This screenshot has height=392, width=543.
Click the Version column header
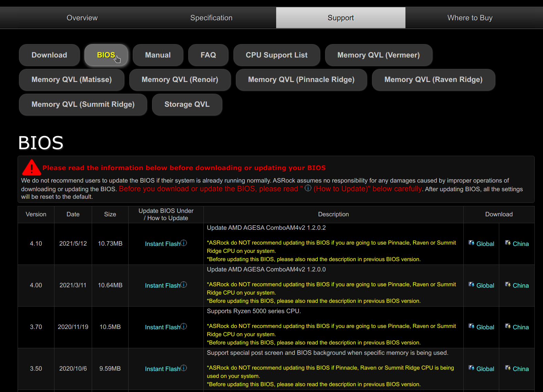36,214
